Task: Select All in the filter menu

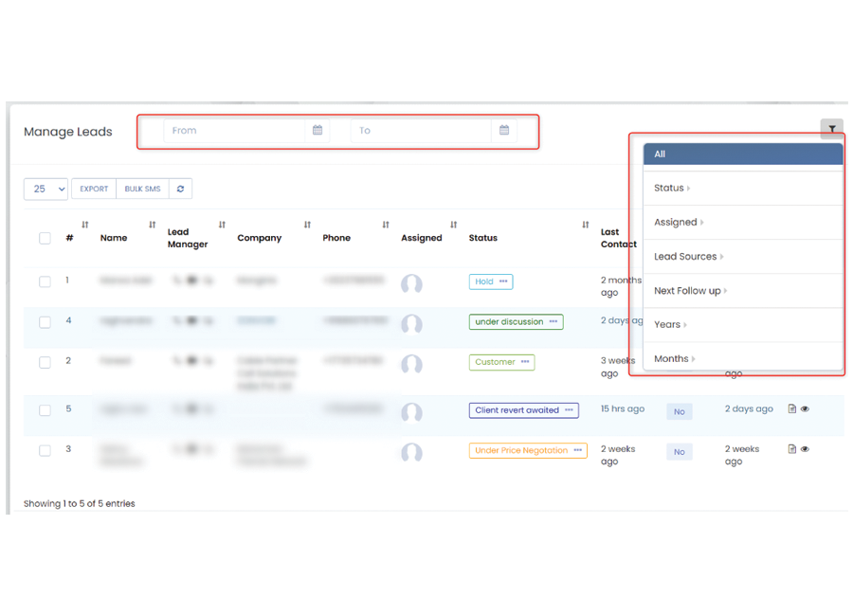Action: (x=742, y=154)
